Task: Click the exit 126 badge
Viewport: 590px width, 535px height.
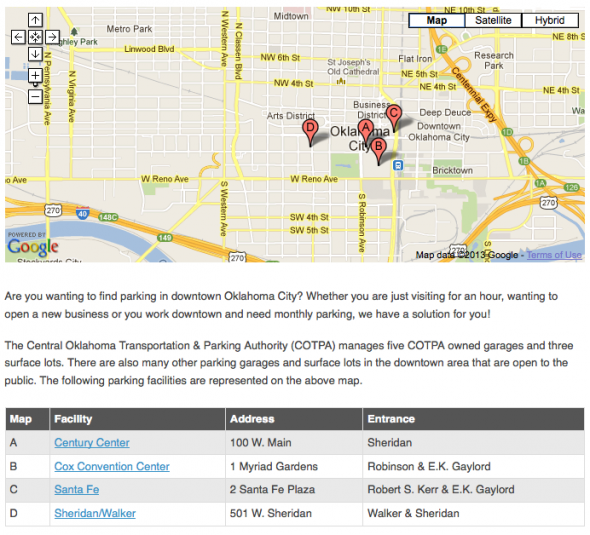Action: coord(572,187)
